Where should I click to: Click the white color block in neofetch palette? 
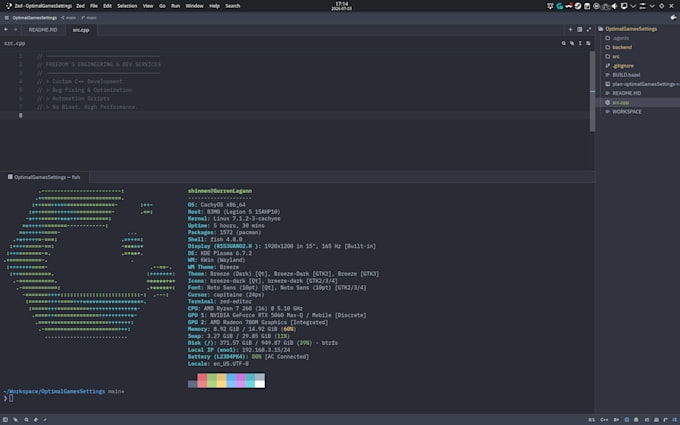click(260, 384)
